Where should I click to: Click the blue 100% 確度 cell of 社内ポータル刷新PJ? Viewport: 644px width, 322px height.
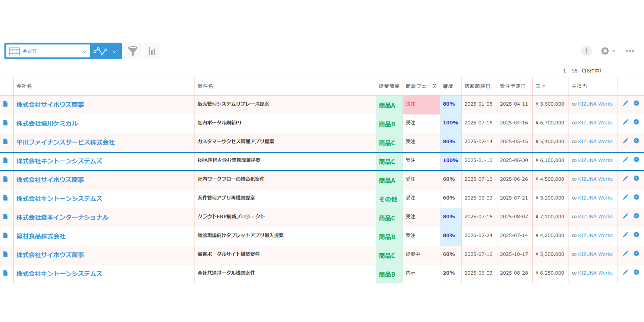pos(450,123)
